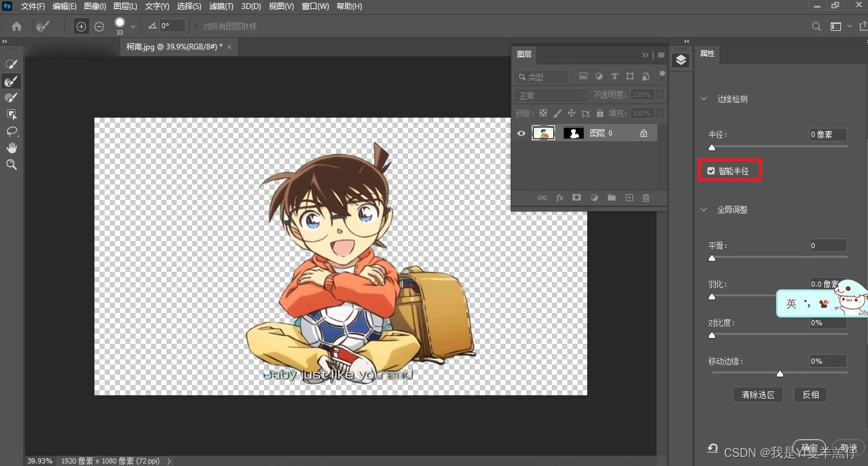868x466 pixels.
Task: Filter layers by type (T) icon
Action: (614, 76)
